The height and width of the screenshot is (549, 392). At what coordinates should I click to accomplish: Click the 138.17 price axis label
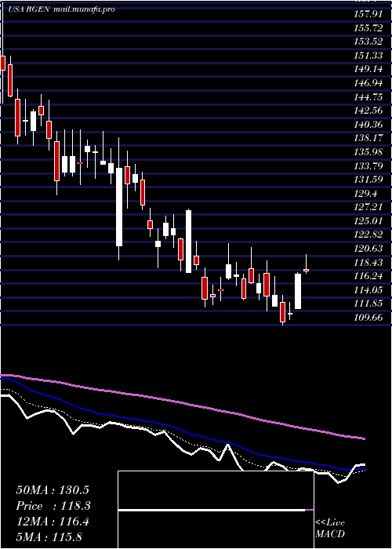[368, 138]
